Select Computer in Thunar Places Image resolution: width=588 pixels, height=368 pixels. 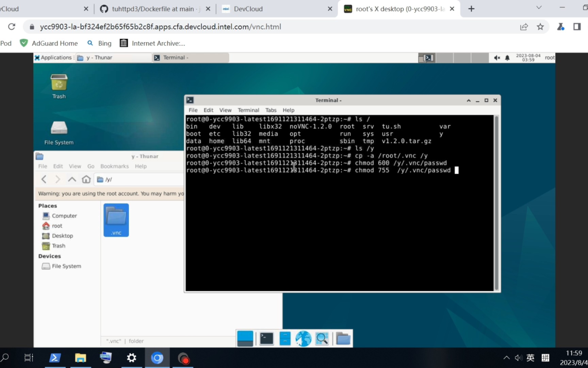(x=60, y=216)
